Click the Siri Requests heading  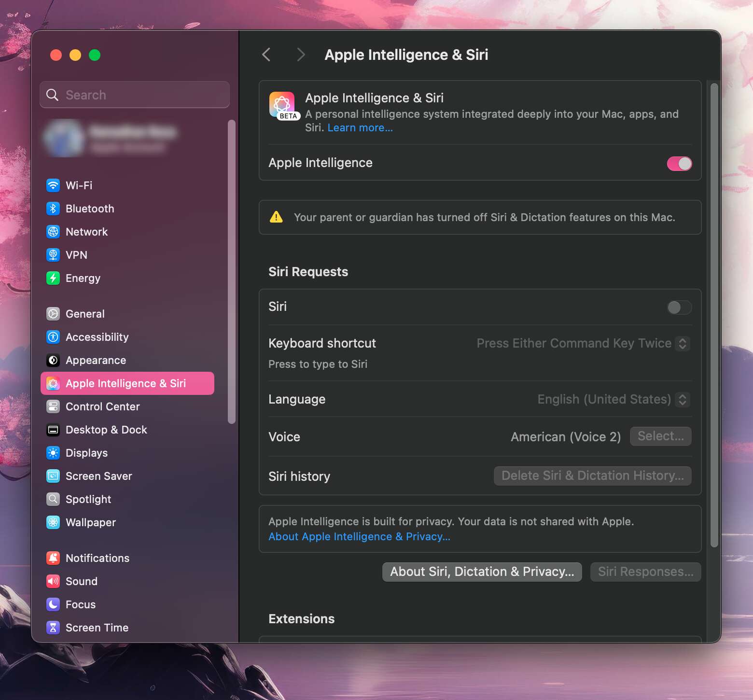click(x=308, y=272)
